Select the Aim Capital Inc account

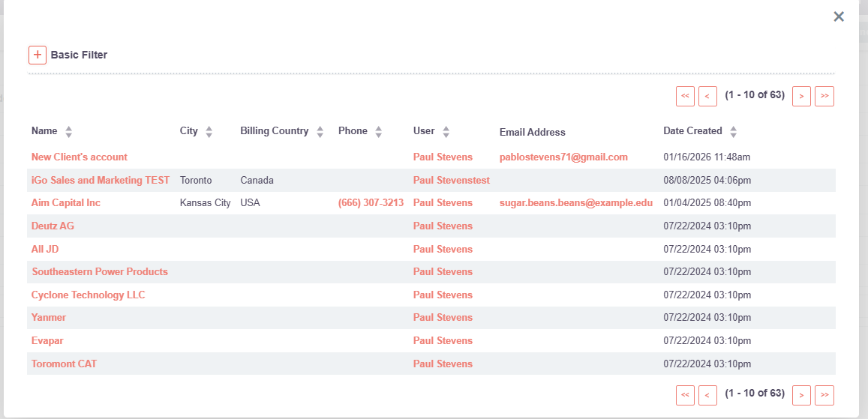tap(66, 203)
